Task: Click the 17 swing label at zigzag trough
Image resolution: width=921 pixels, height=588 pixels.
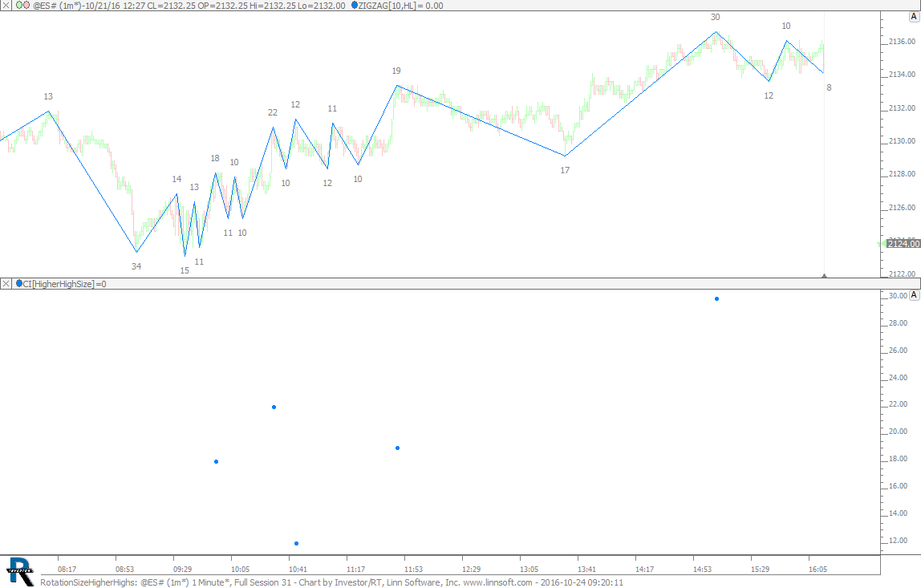Action: coord(565,170)
